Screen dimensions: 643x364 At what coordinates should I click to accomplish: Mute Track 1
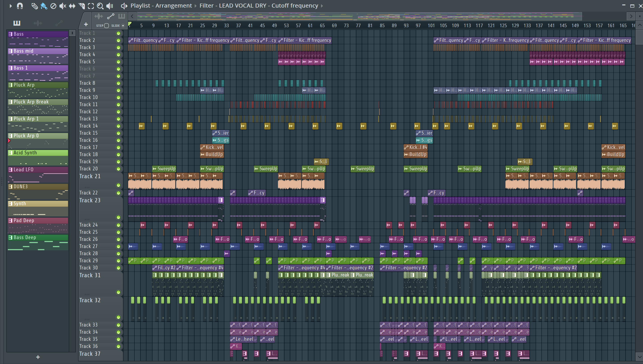(x=118, y=33)
